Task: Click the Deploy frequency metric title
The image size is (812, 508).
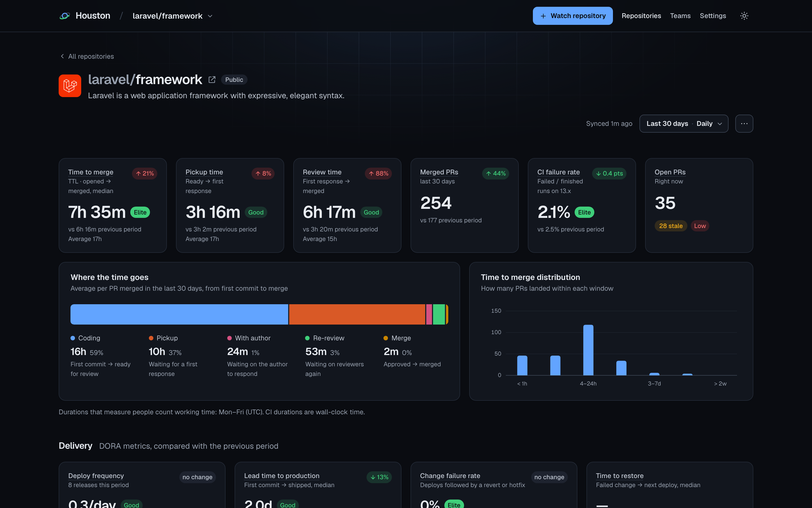Action: (96, 476)
